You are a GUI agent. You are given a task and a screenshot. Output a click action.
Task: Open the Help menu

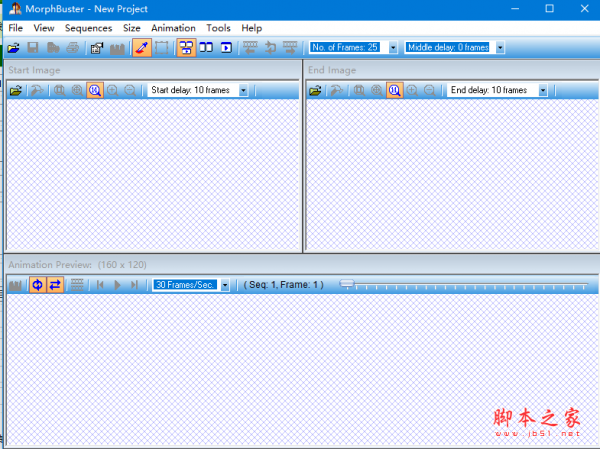click(251, 28)
